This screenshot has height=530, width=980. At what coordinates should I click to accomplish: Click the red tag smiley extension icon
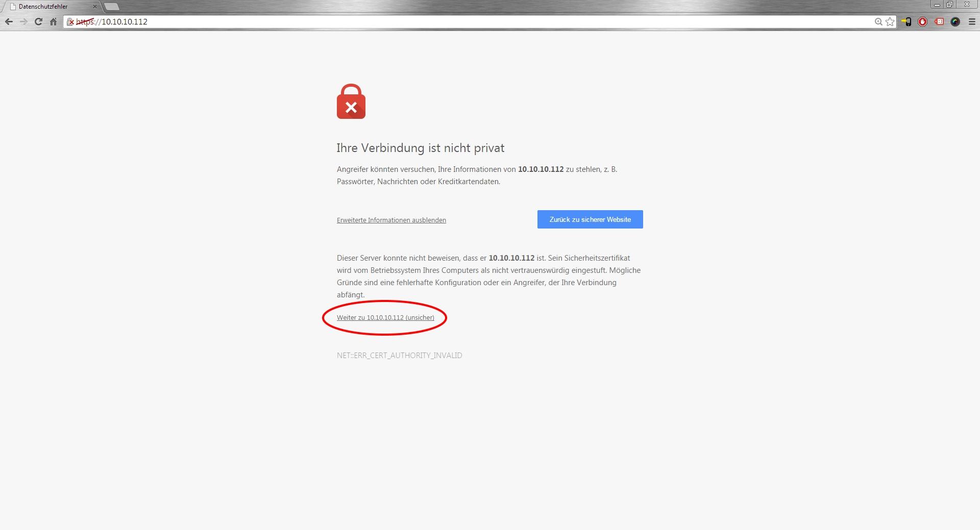(939, 21)
